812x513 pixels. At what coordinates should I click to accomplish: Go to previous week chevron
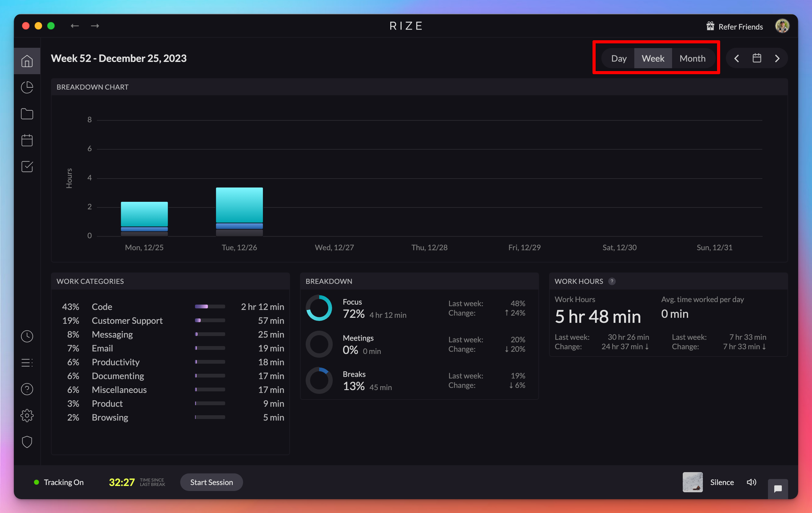tap(737, 58)
